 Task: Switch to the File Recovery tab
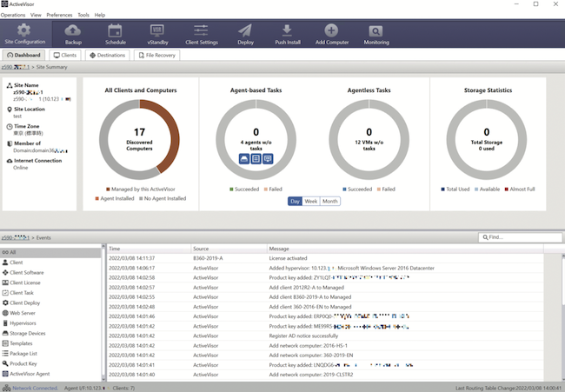click(x=156, y=55)
